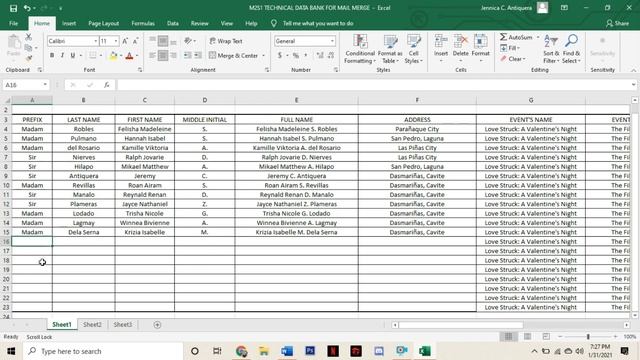Click AutoSum
Viewport: 640px width, 360px height.
(x=517, y=37)
